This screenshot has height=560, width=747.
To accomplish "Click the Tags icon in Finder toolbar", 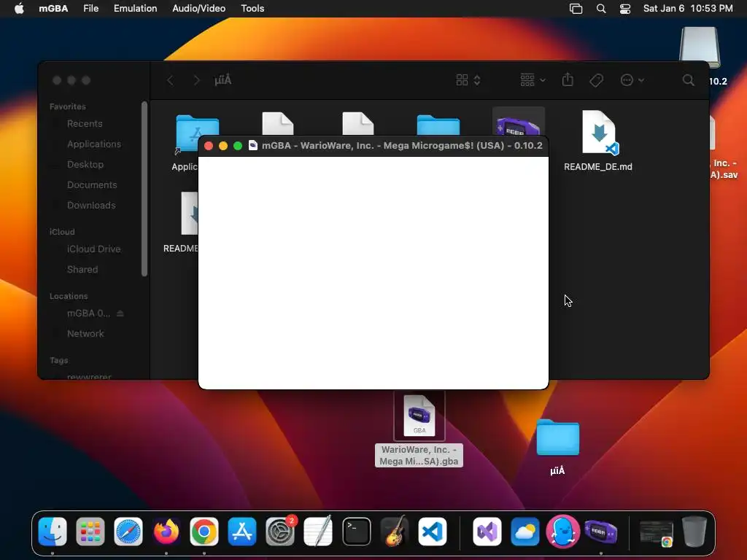I will pyautogui.click(x=596, y=80).
